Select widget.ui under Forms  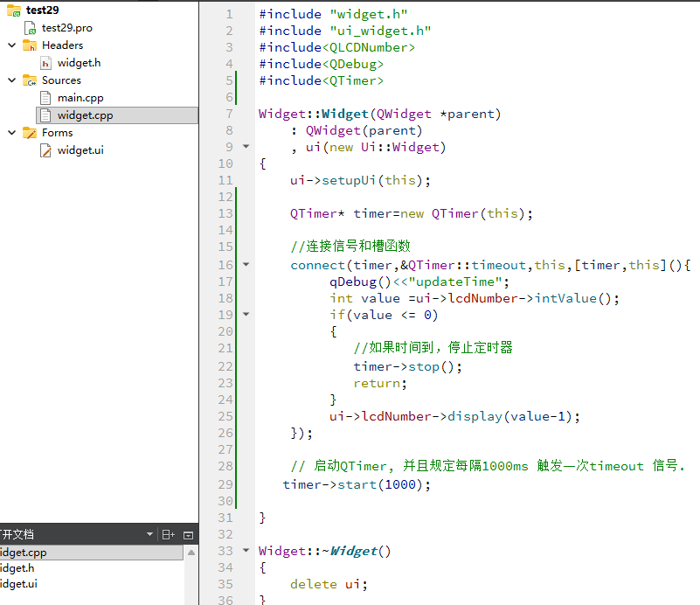[80, 150]
